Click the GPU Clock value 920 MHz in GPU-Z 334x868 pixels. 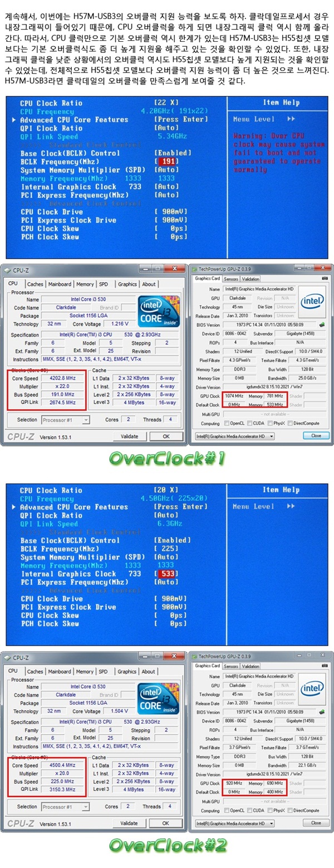coord(235,782)
